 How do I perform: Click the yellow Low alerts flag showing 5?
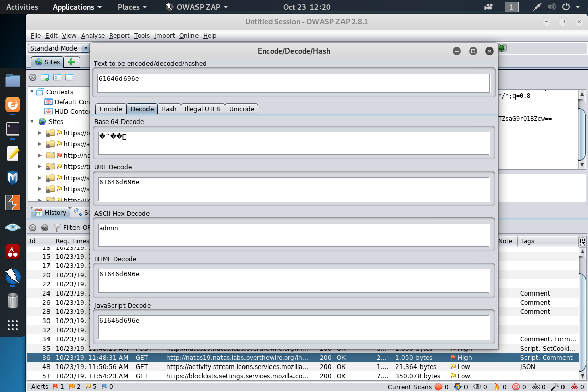(x=88, y=386)
